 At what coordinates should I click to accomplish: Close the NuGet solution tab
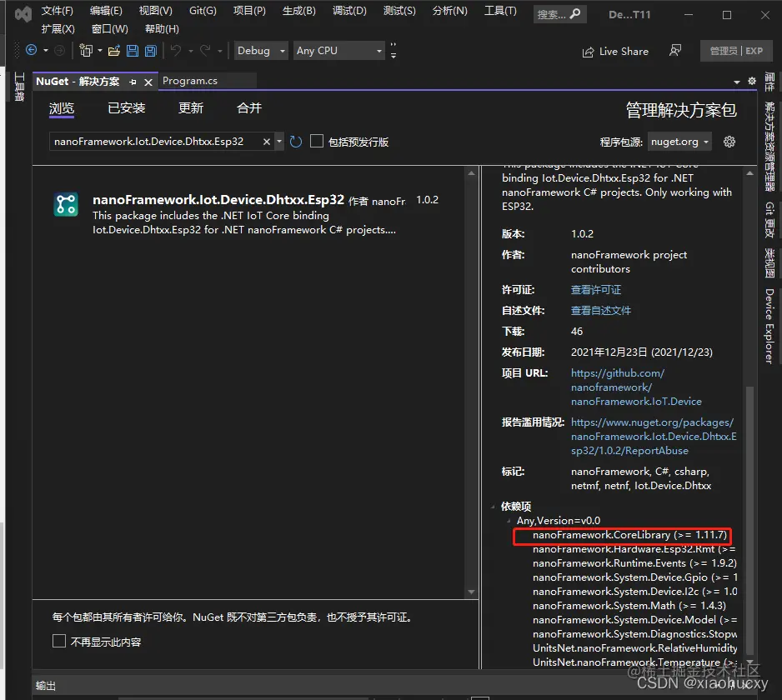tap(148, 82)
